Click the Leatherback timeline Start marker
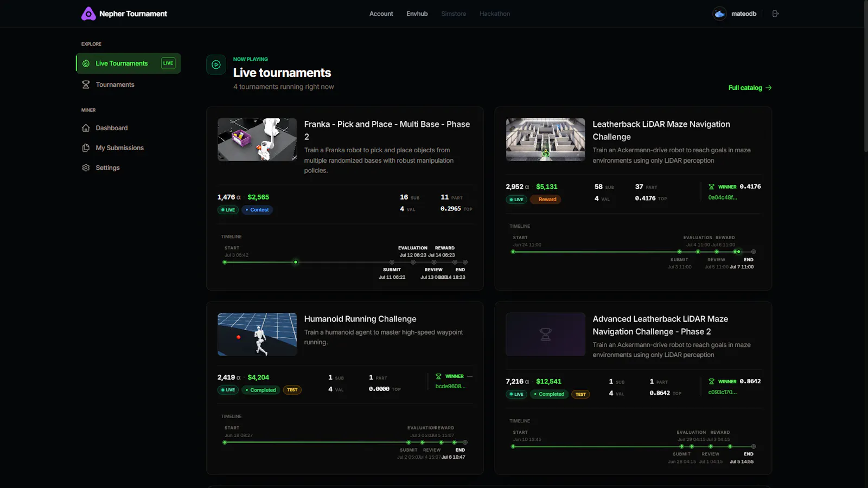This screenshot has height=488, width=868. tap(513, 252)
